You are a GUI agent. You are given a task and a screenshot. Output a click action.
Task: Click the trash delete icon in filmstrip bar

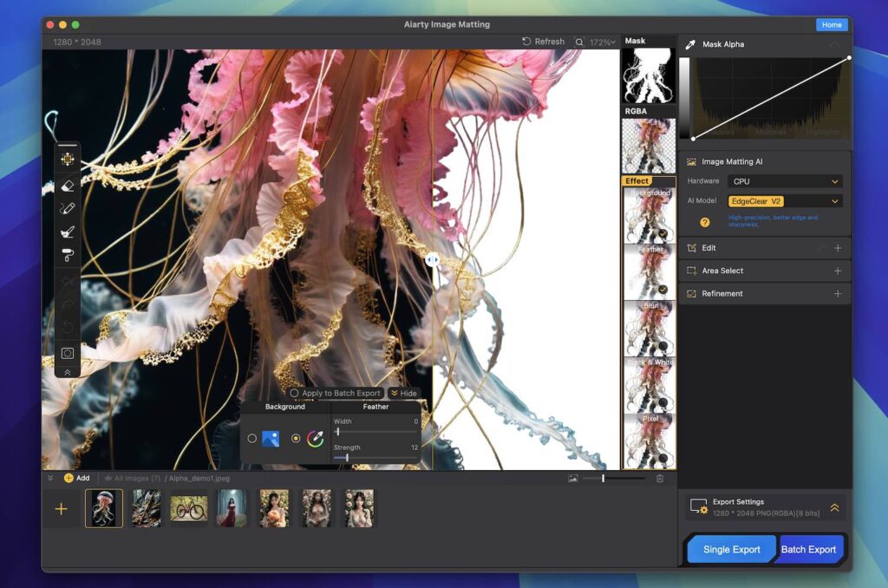(x=660, y=479)
